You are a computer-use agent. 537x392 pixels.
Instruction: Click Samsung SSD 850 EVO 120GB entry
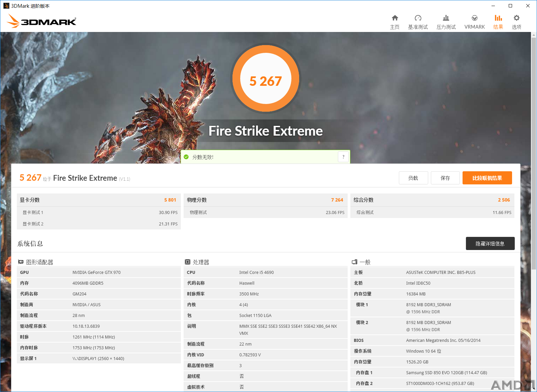point(446,373)
